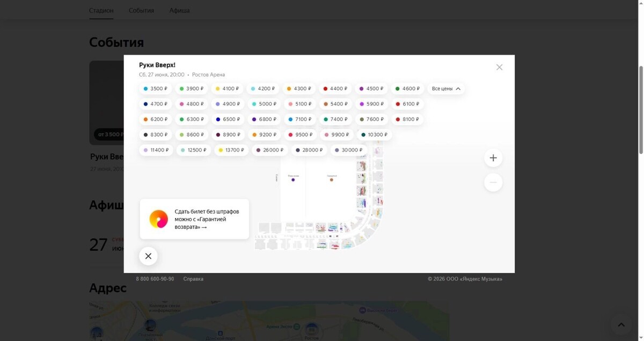Choose the 4700 ₽ price filter
Screen dimensions: 644x341
coord(156,104)
